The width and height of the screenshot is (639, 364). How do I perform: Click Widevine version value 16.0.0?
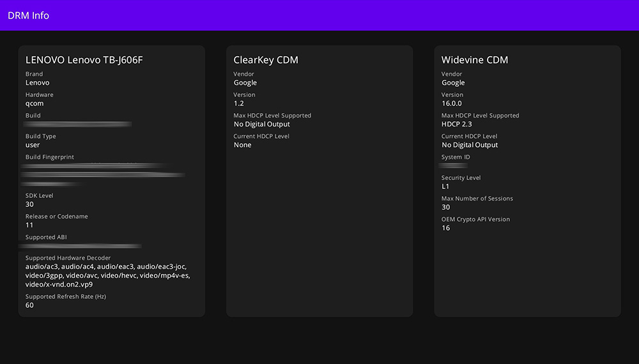tap(452, 103)
